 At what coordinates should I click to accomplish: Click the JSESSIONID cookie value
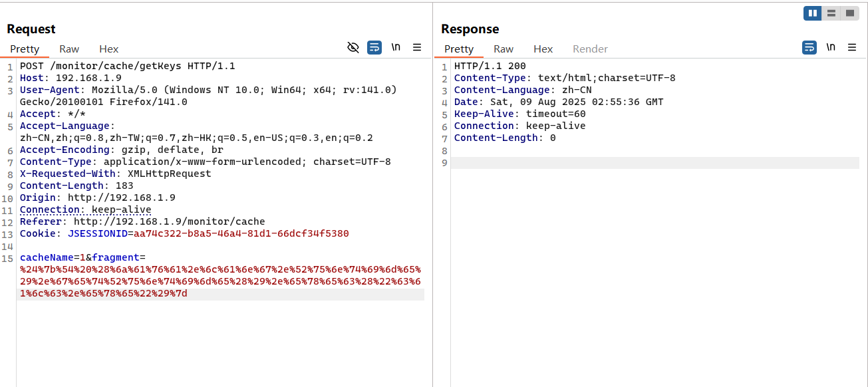click(x=241, y=233)
